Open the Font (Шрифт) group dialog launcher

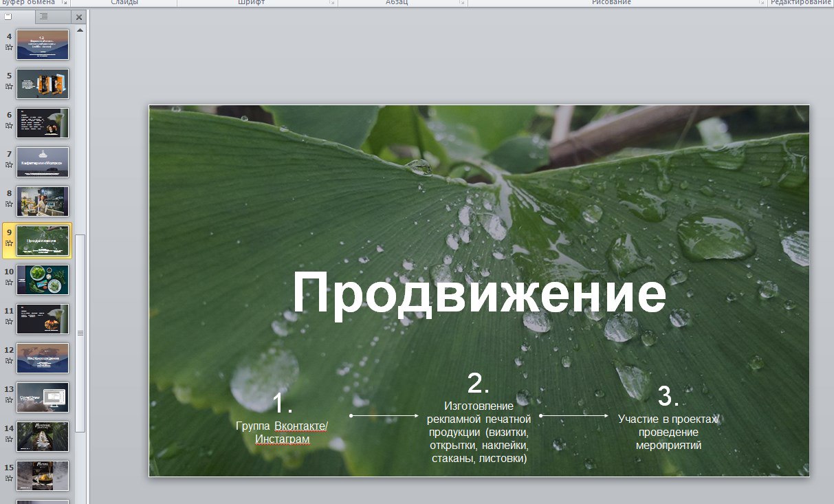point(332,3)
